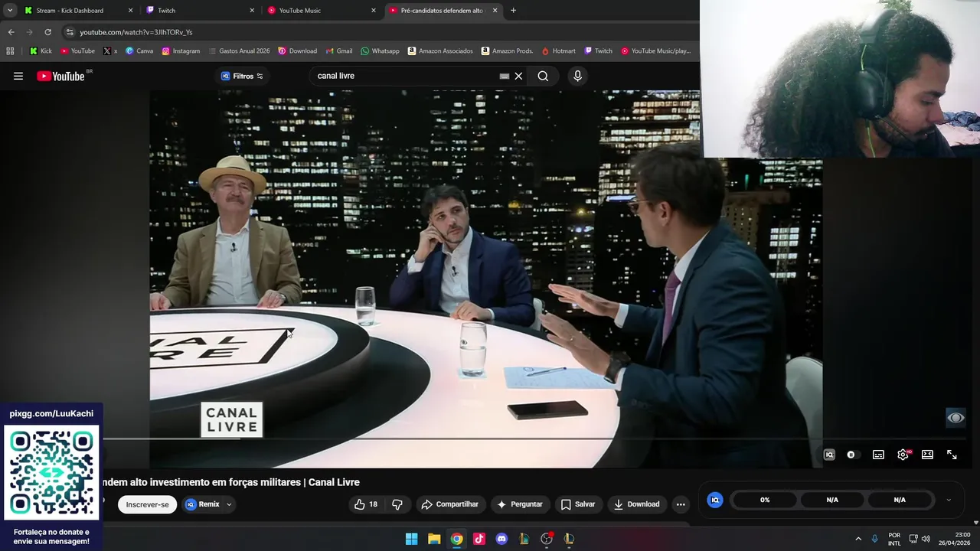Image resolution: width=980 pixels, height=551 pixels.
Task: Open the tab search dropdown
Action: click(10, 11)
